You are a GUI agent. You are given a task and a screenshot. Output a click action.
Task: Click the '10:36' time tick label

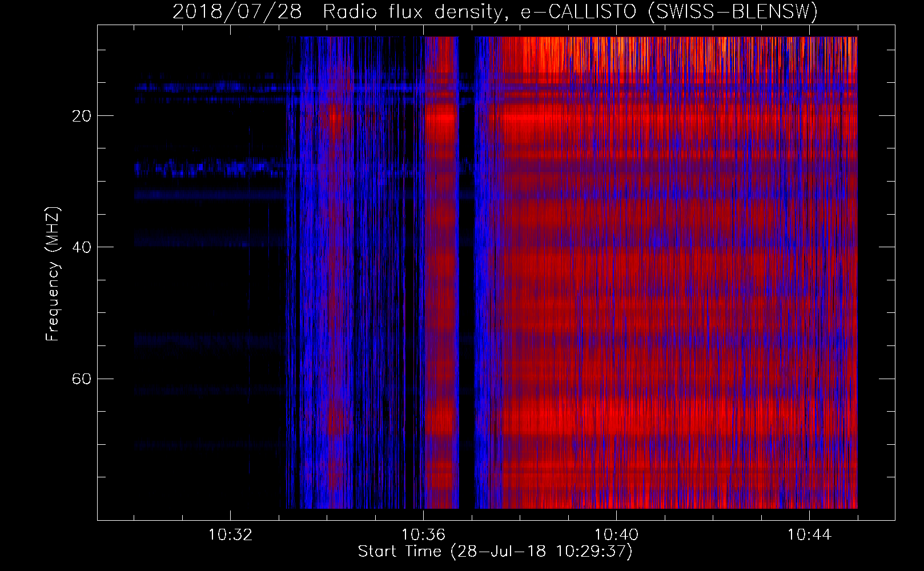423,535
